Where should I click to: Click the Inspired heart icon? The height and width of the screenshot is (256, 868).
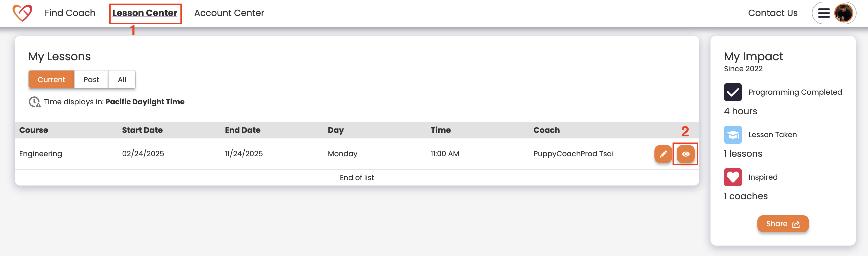732,177
